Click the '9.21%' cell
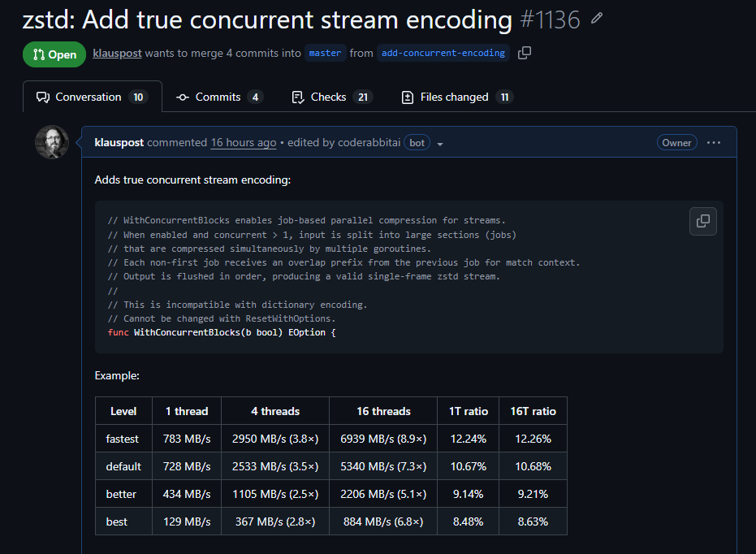Screen dimensions: 756x554 tap(533, 494)
